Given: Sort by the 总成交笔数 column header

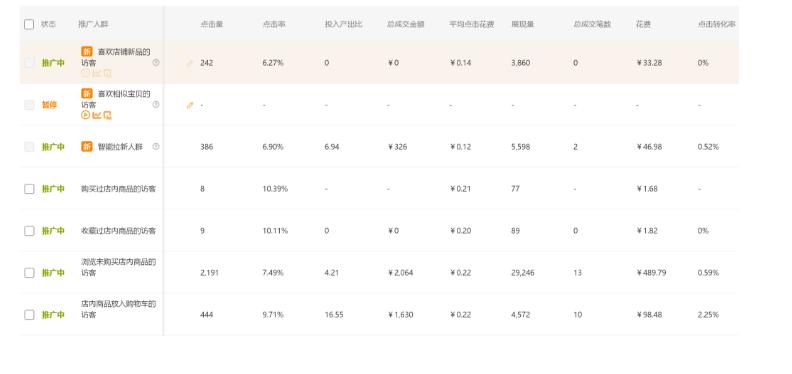Looking at the screenshot, I should 592,24.
